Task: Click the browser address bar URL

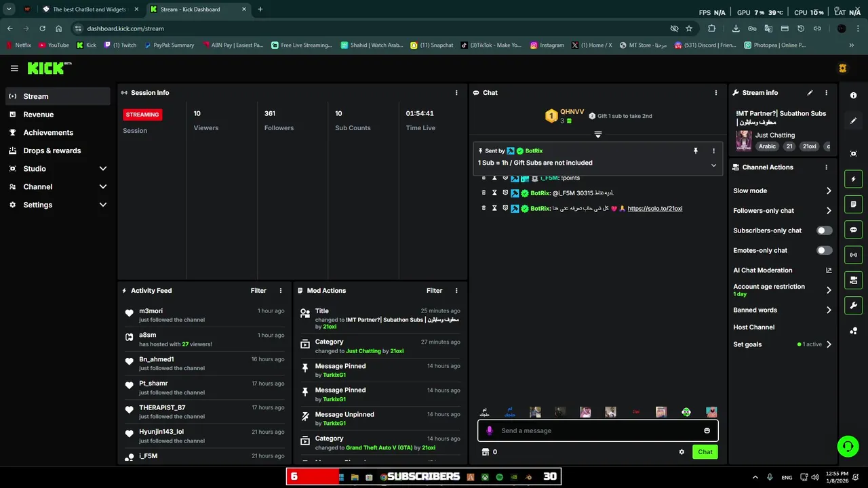Action: pos(125,28)
